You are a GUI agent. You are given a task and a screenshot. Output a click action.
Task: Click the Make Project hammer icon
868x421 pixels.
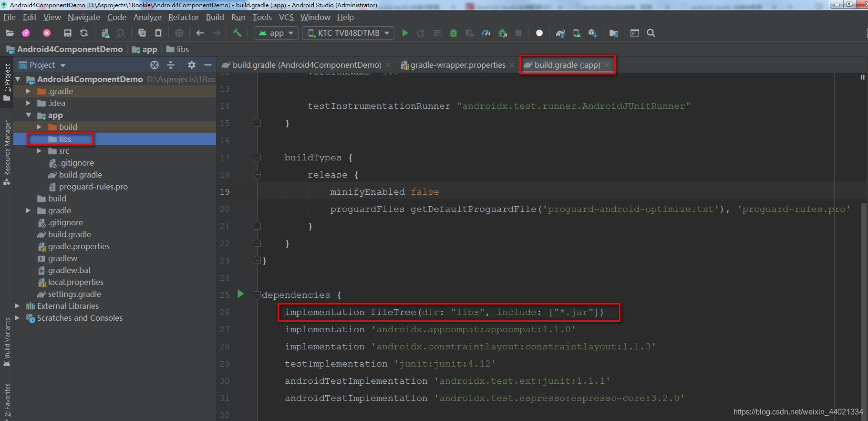click(x=237, y=33)
